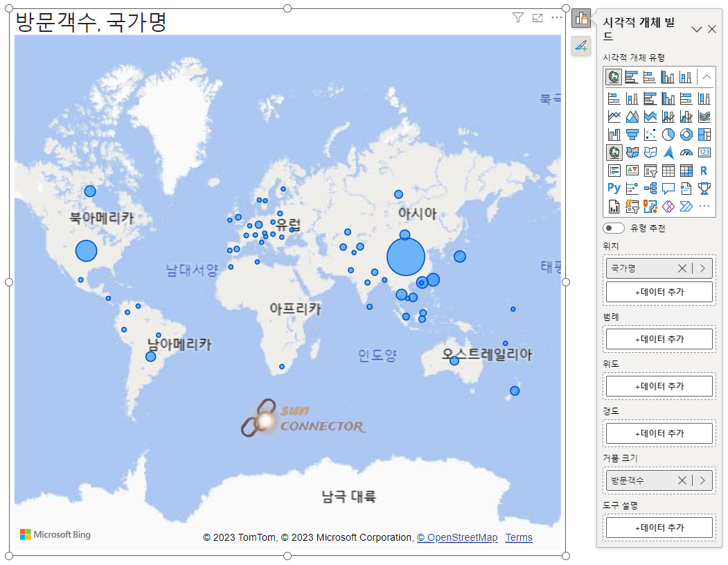The height and width of the screenshot is (565, 728).
Task: Select the R script visual
Action: pos(704,171)
